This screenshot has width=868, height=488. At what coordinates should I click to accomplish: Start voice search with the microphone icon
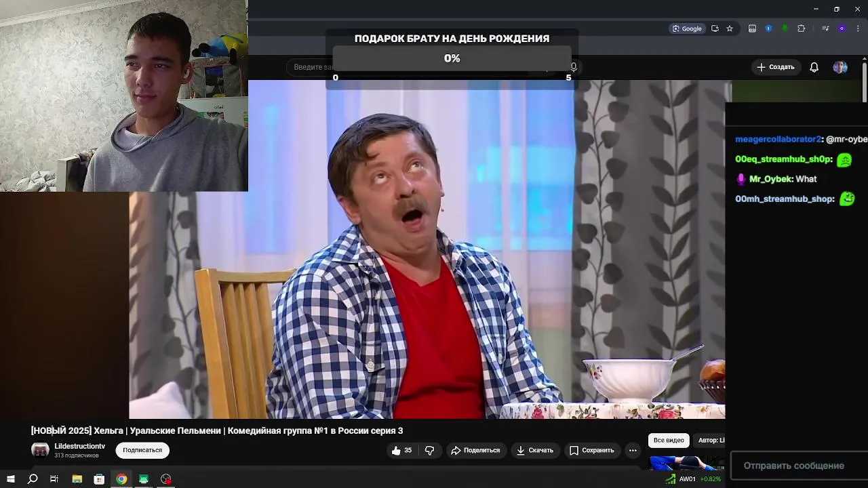tap(574, 67)
